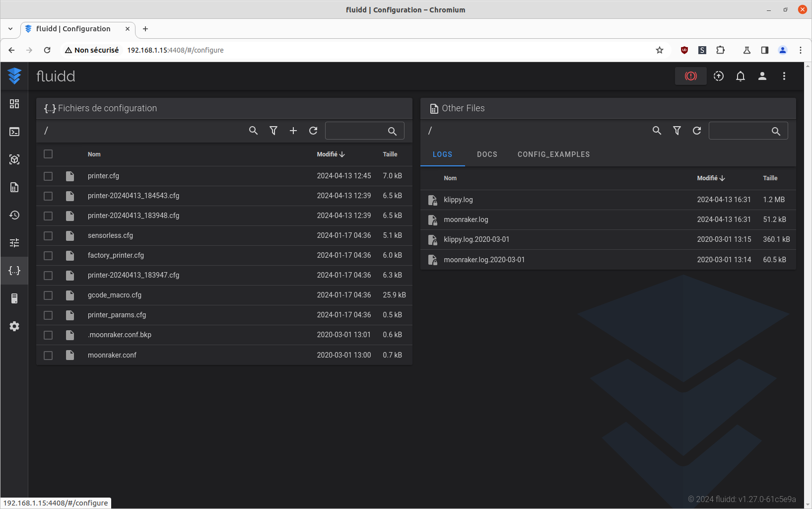Open the History sidebar icon
This screenshot has height=509, width=812.
point(14,215)
